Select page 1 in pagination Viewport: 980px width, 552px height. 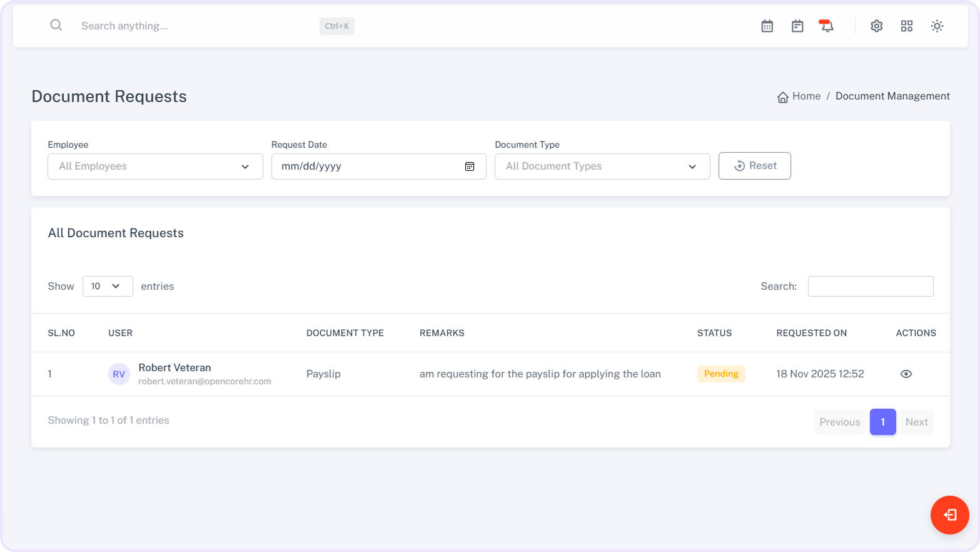(882, 422)
